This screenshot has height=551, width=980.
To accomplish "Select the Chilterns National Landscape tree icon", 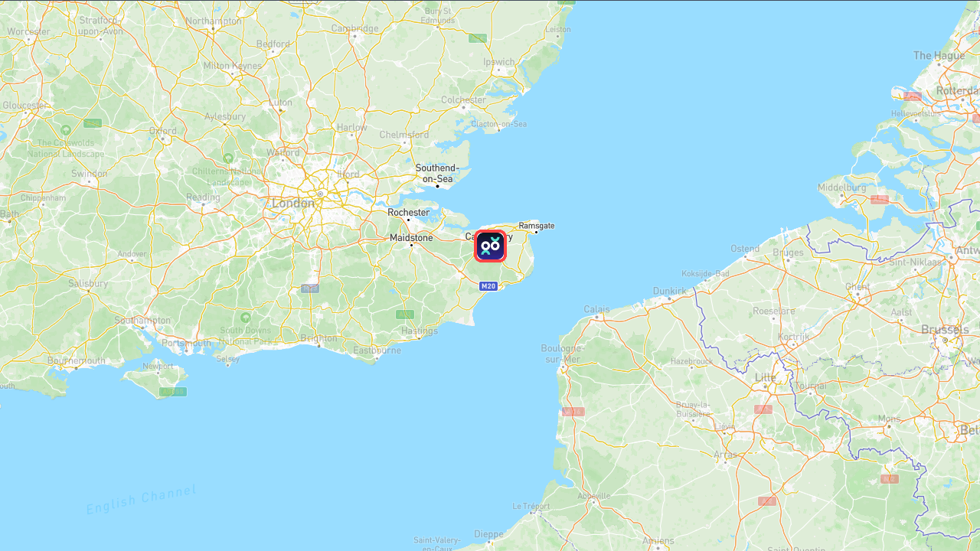I will coord(228,158).
